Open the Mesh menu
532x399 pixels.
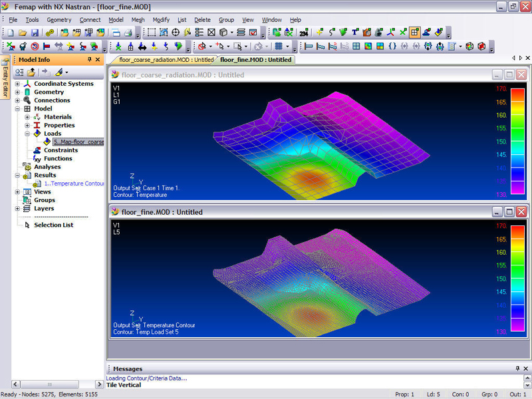(x=138, y=20)
